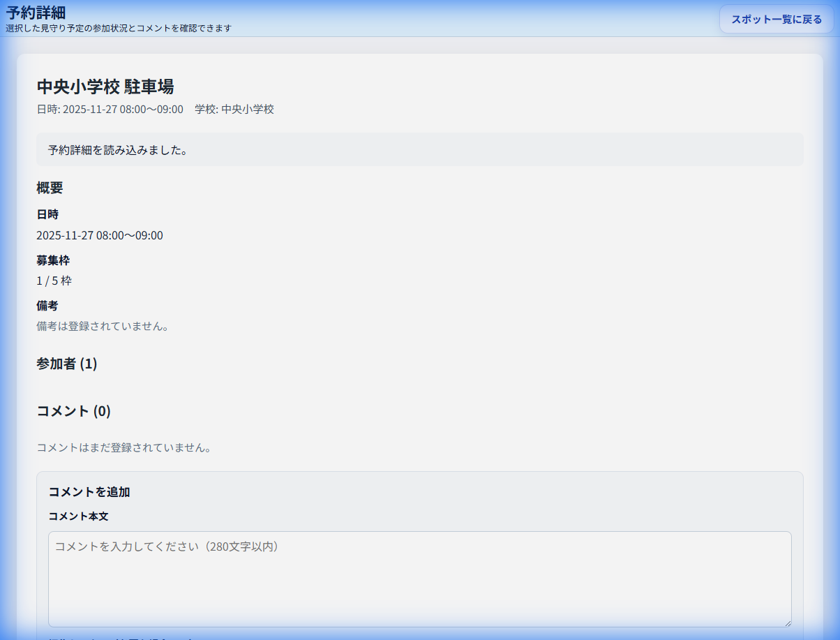Select the 1 / 5 枠 value
The height and width of the screenshot is (640, 840).
(54, 281)
